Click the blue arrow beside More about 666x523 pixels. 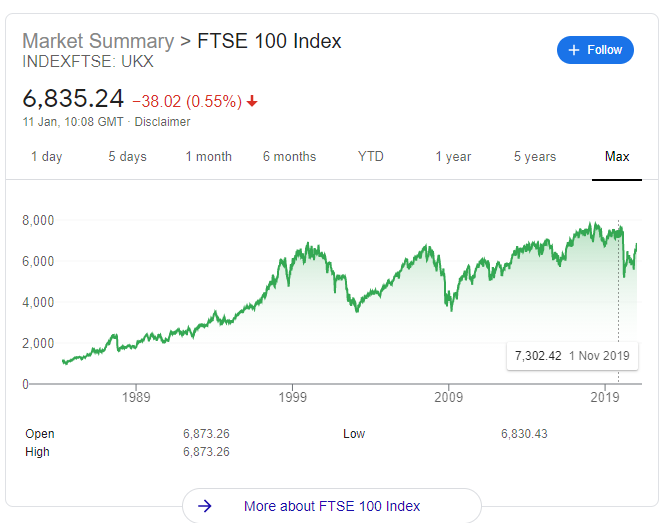pos(205,506)
